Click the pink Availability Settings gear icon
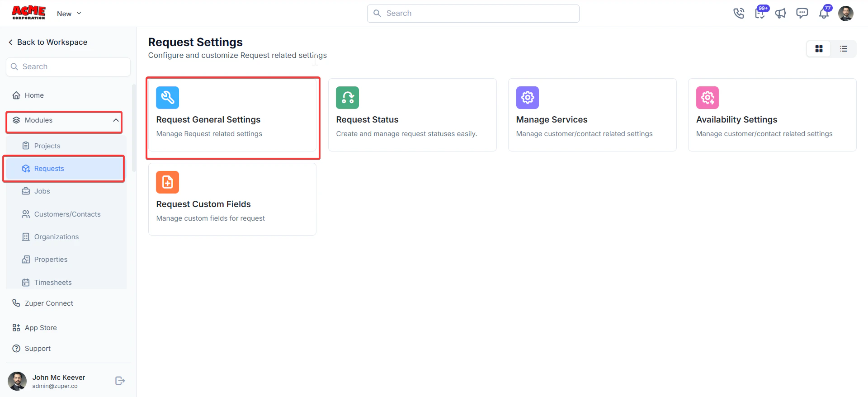Screen dimensions: 868x397 pyautogui.click(x=708, y=98)
